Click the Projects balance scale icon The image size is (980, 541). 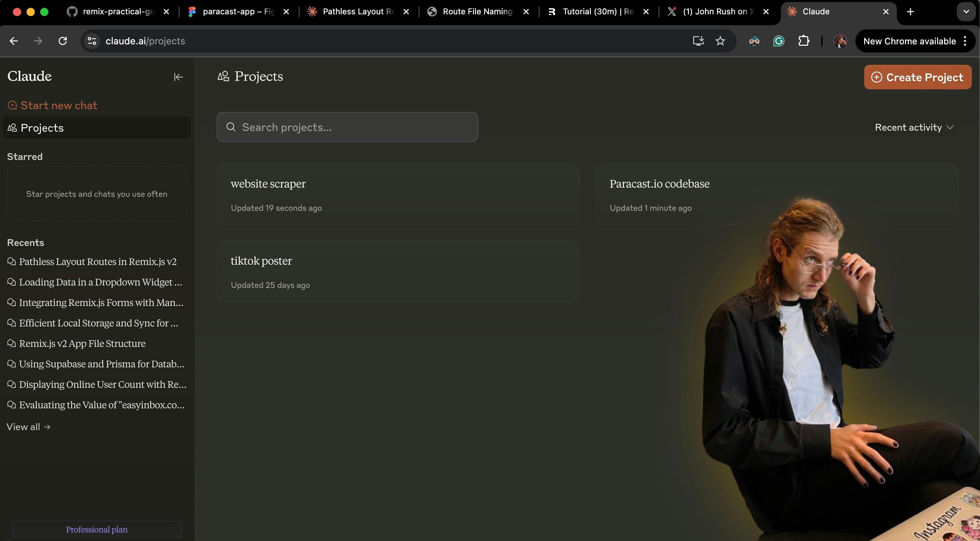223,77
